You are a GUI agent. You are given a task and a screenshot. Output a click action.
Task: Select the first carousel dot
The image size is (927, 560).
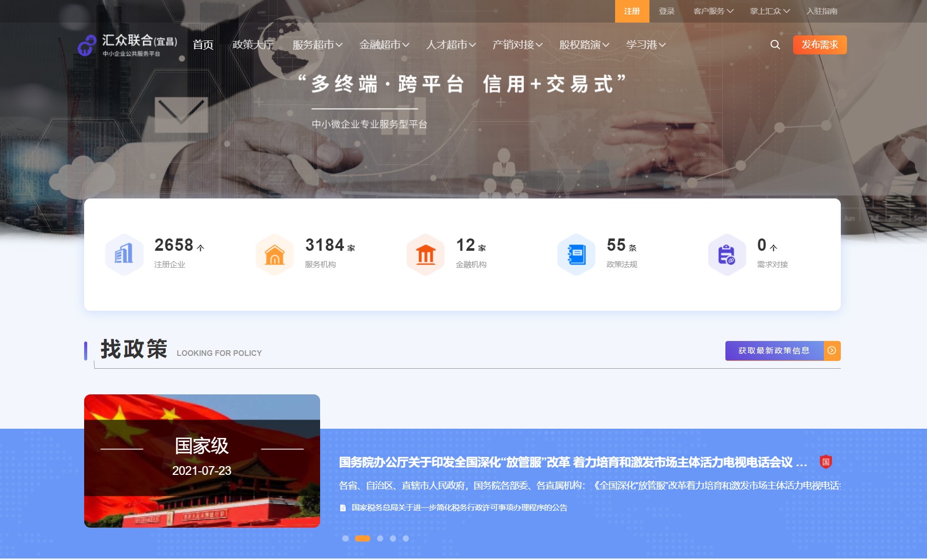coord(345,538)
